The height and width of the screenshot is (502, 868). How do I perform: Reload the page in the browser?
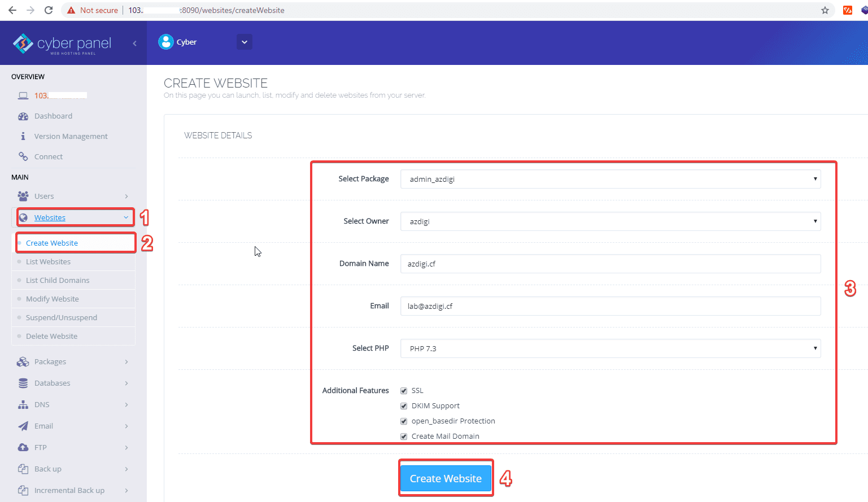(x=49, y=10)
